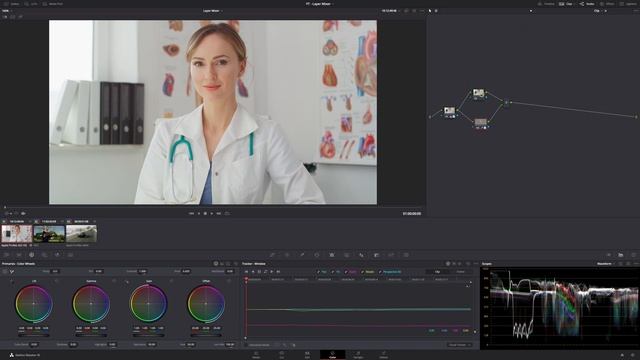The height and width of the screenshot is (360, 640).
Task: Open the Curves palette icon
Action: (272, 255)
